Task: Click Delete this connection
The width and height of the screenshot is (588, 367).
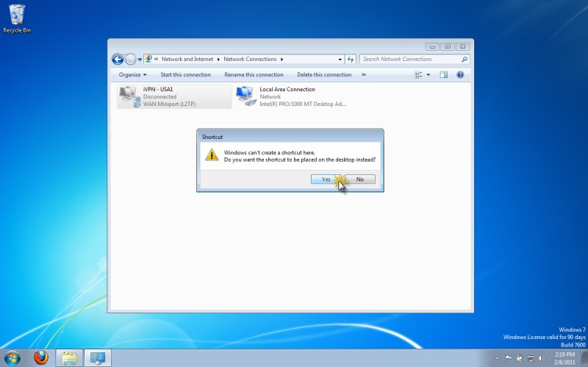Action: tap(324, 75)
